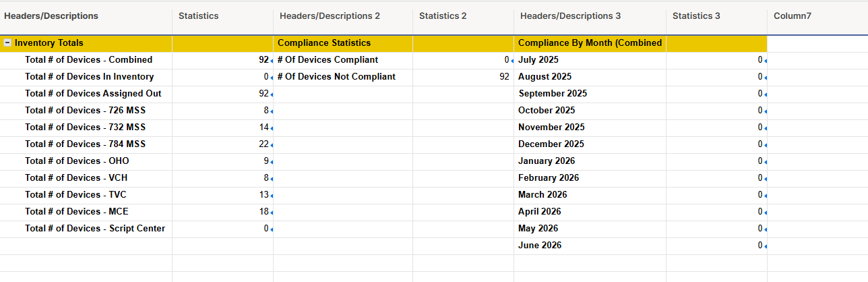
Task: Select the VCH statistic value 8
Action: point(222,178)
